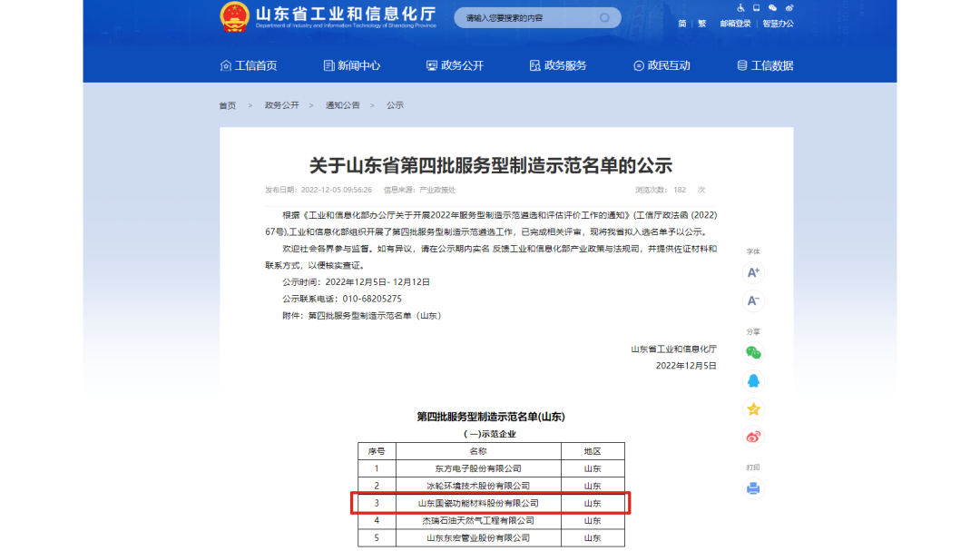980x551 pixels.
Task: Switch to traditional Chinese 繁
Action: pos(701,24)
